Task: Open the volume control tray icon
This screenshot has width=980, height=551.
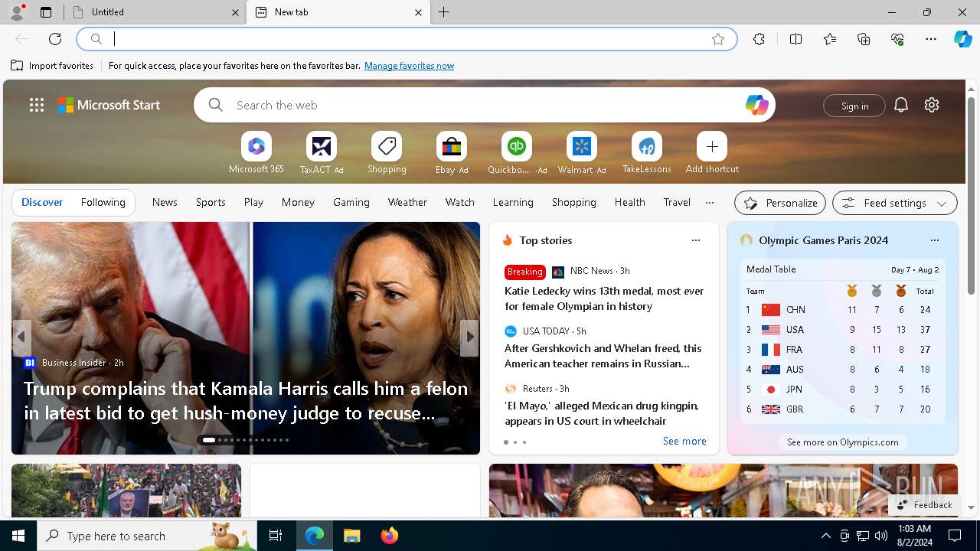Action: coord(881,536)
